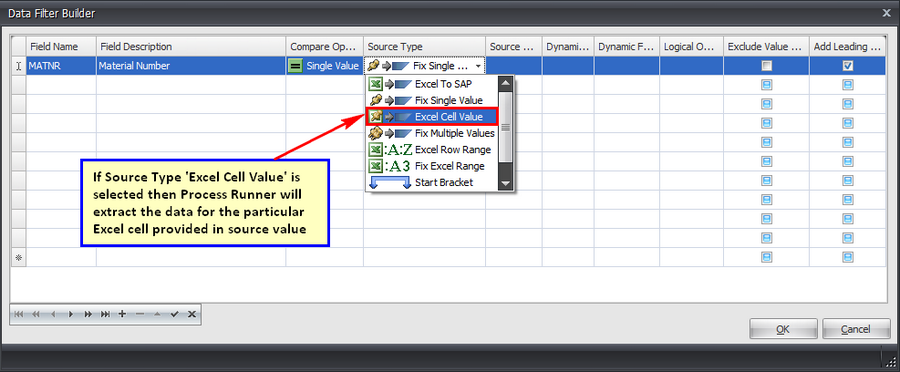Click the MATNR row indicator selector
The height and width of the screenshot is (372, 900).
point(18,66)
